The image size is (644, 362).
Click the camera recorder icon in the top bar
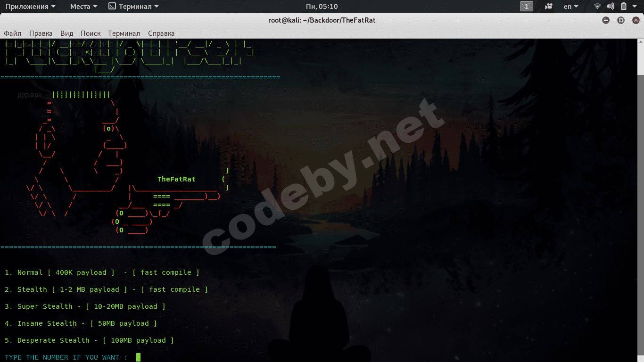[549, 7]
